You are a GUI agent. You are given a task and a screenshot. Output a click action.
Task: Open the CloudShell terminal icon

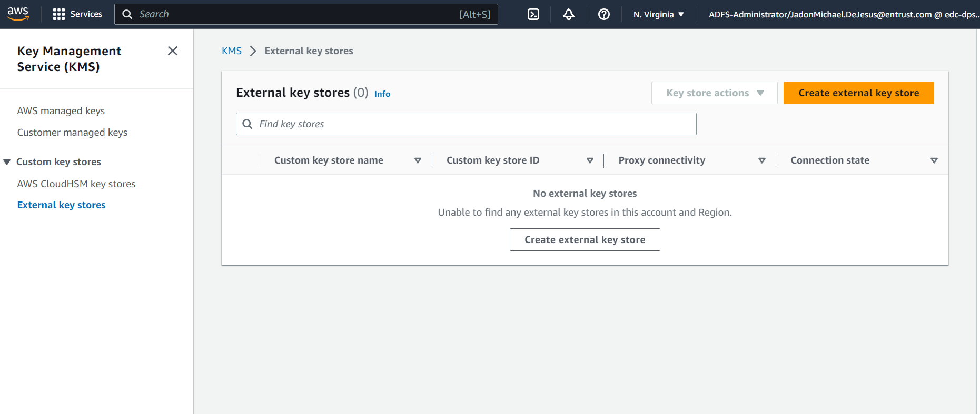533,14
